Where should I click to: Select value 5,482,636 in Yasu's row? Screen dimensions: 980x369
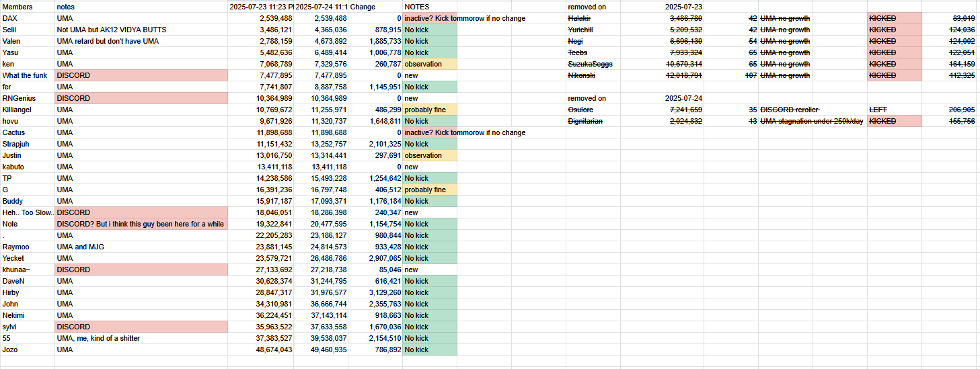261,52
